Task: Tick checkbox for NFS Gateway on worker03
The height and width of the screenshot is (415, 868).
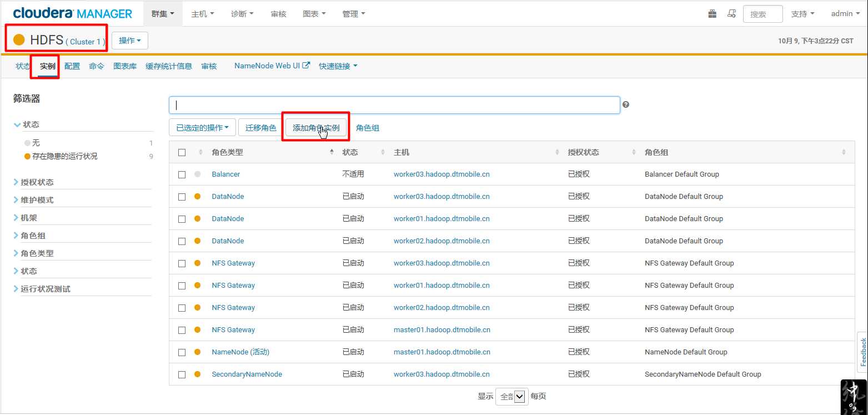Action: (x=182, y=263)
